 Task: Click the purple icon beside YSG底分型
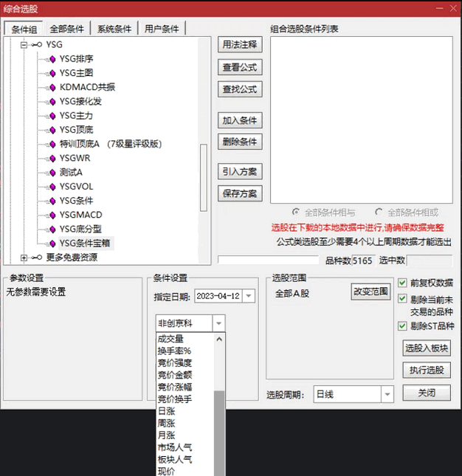pos(52,230)
